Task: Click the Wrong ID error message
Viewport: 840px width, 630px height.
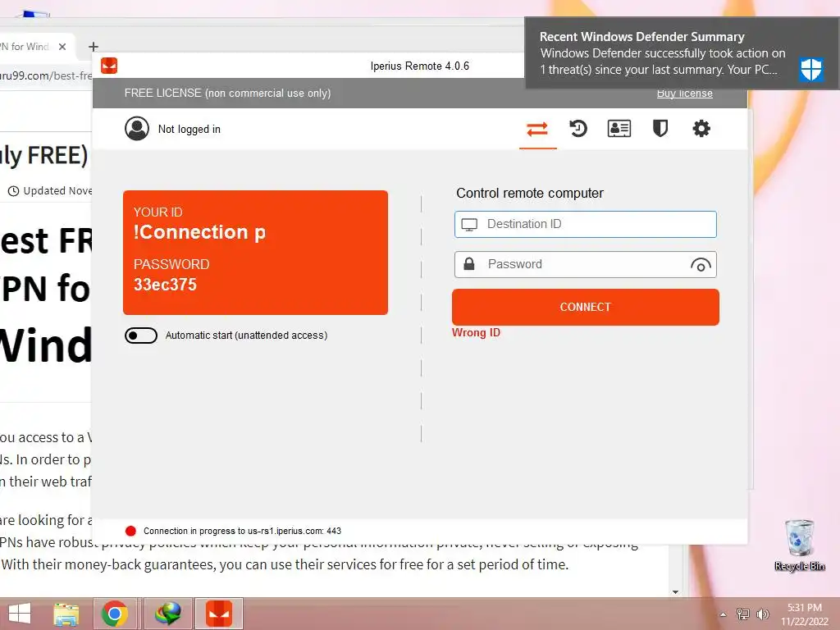Action: point(476,333)
